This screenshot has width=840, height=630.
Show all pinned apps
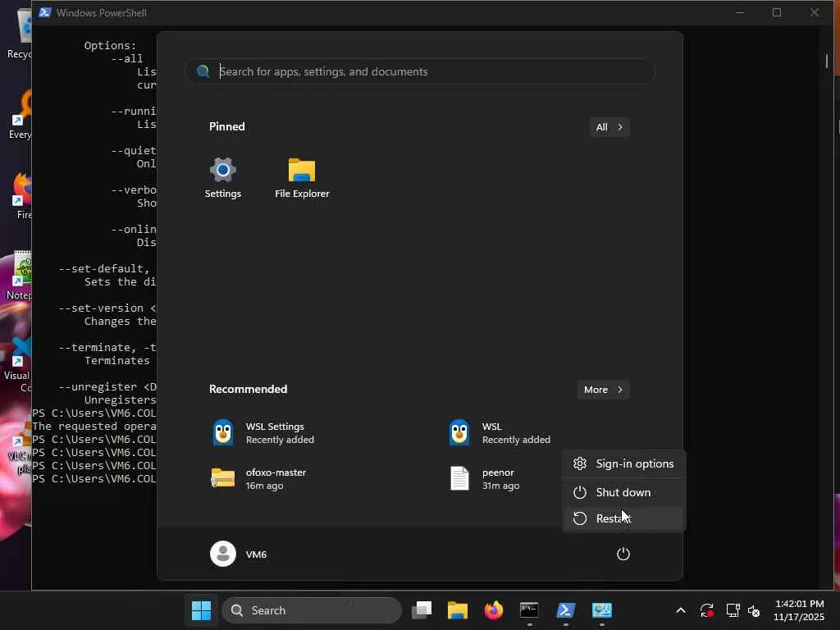609,127
